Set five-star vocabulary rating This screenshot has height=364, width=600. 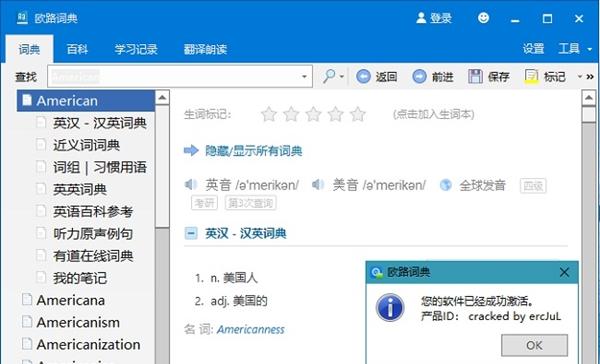pyautogui.click(x=358, y=114)
